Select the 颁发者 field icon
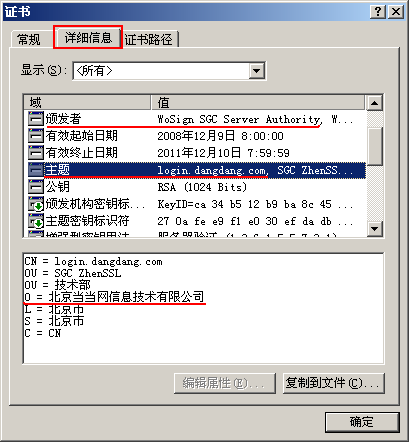The width and height of the screenshot is (409, 442). click(x=36, y=119)
